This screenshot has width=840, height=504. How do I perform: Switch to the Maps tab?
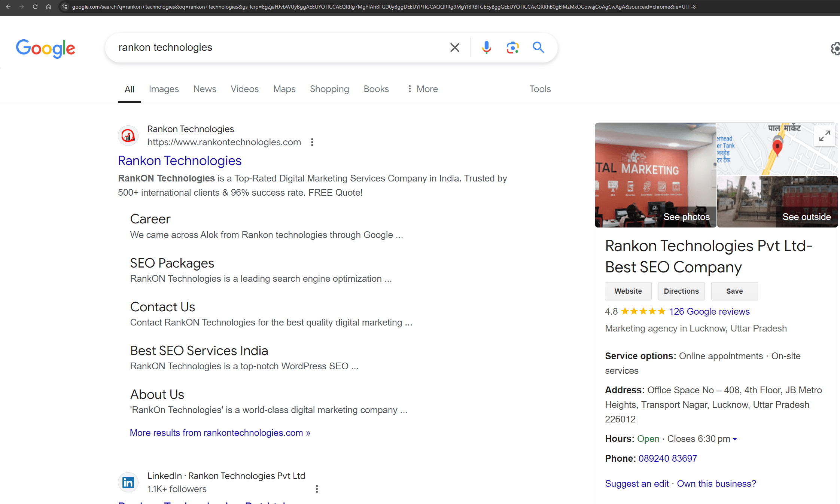[x=284, y=89]
